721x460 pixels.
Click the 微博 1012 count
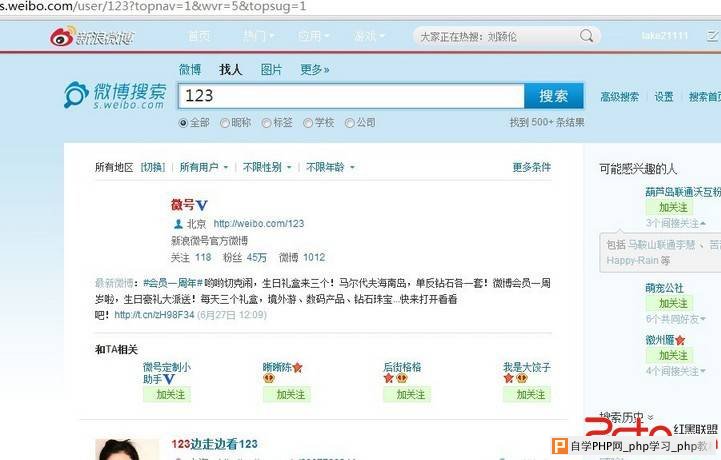[302, 258]
